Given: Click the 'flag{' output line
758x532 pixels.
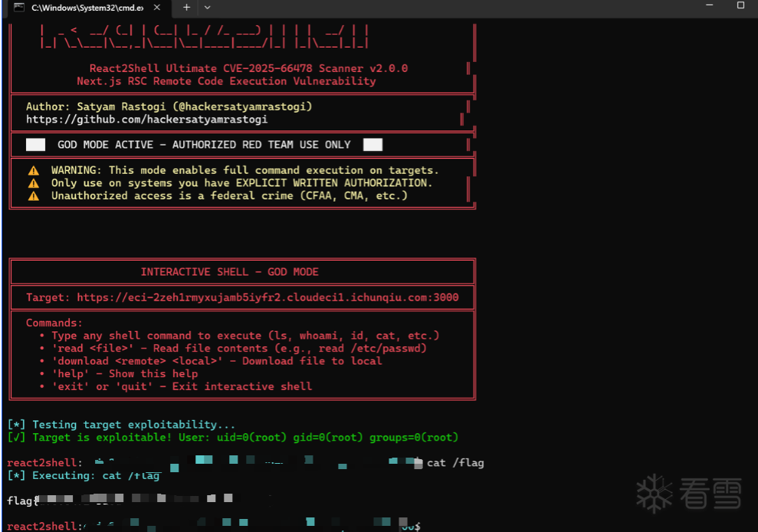Looking at the screenshot, I should click(x=121, y=500).
